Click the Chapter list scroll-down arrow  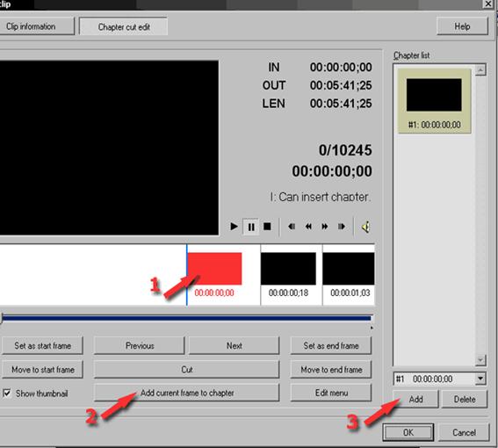pyautogui.click(x=480, y=360)
